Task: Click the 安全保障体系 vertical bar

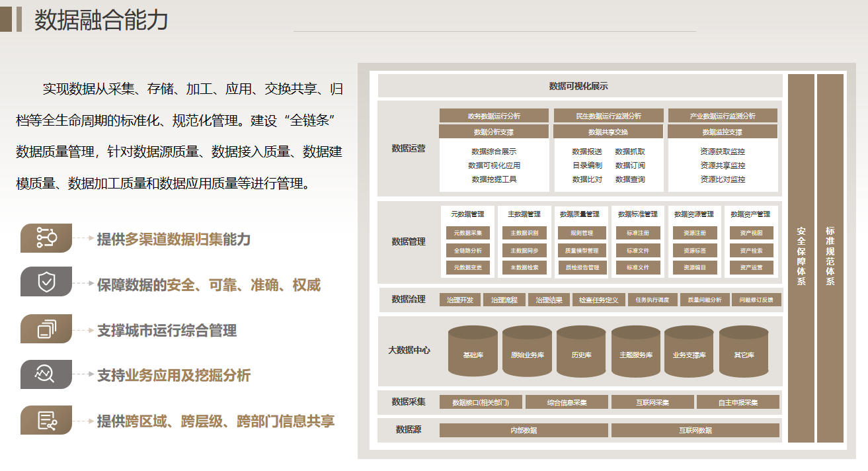Action: coord(801,258)
